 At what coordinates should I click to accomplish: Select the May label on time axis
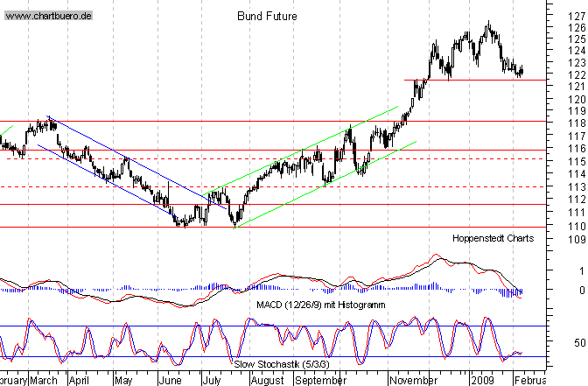coord(123,381)
